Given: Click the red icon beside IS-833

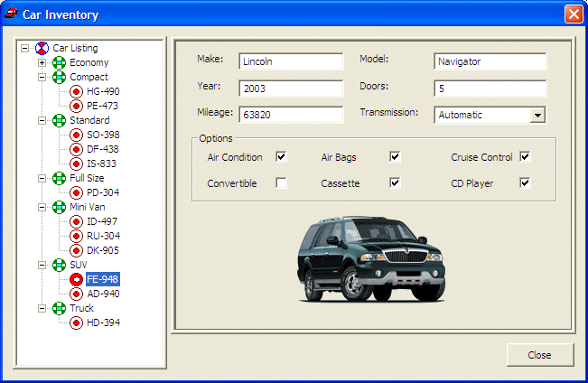Looking at the screenshot, I should pos(76,163).
